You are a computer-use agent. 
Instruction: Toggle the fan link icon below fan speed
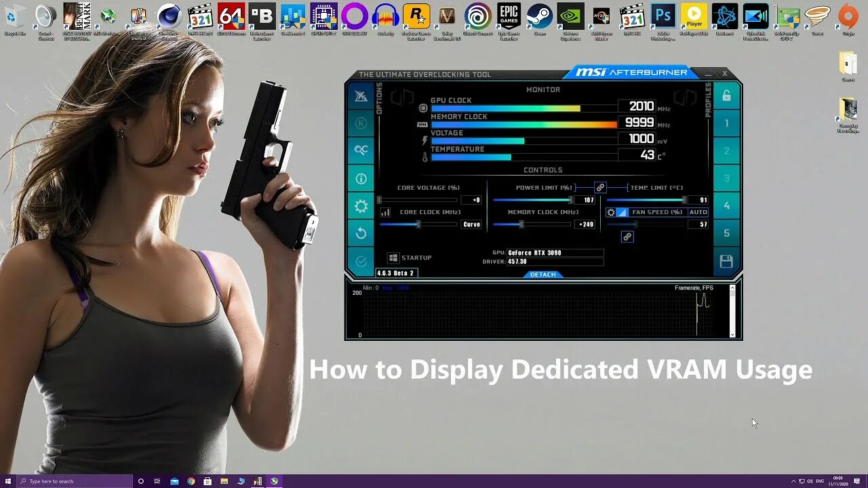pyautogui.click(x=627, y=237)
